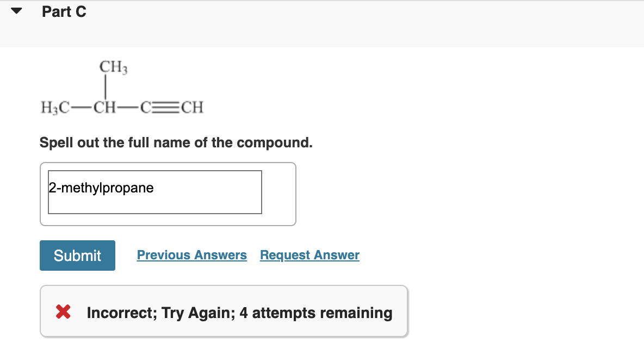This screenshot has width=644, height=349.
Task: Open the Request Answer link
Action: coord(309,255)
